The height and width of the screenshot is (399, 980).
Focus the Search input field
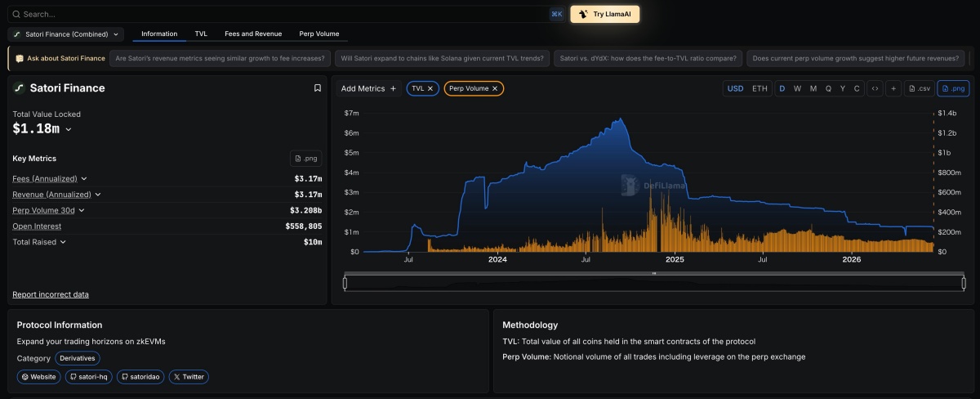point(286,14)
